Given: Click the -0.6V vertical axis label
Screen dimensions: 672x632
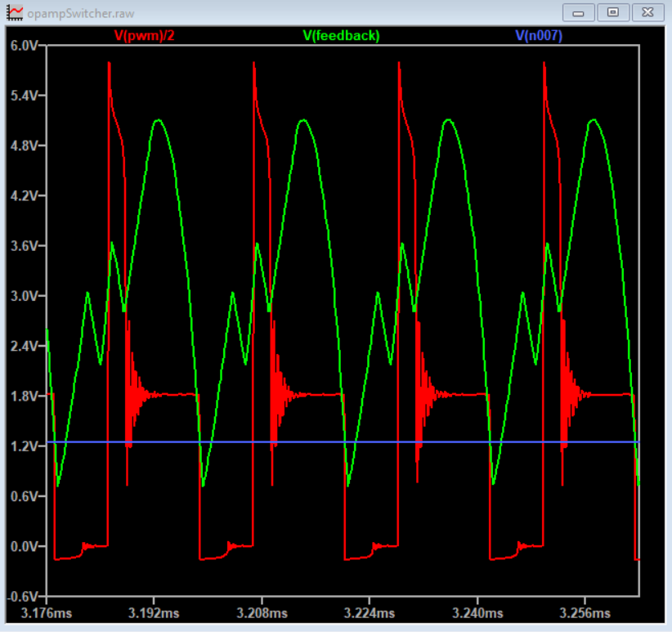Looking at the screenshot, I should (x=22, y=597).
